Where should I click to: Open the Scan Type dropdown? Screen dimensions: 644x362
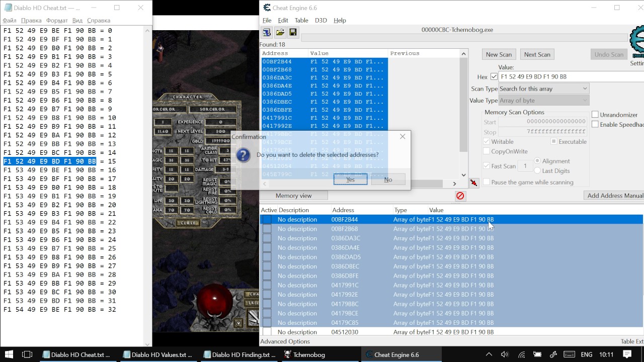543,88
